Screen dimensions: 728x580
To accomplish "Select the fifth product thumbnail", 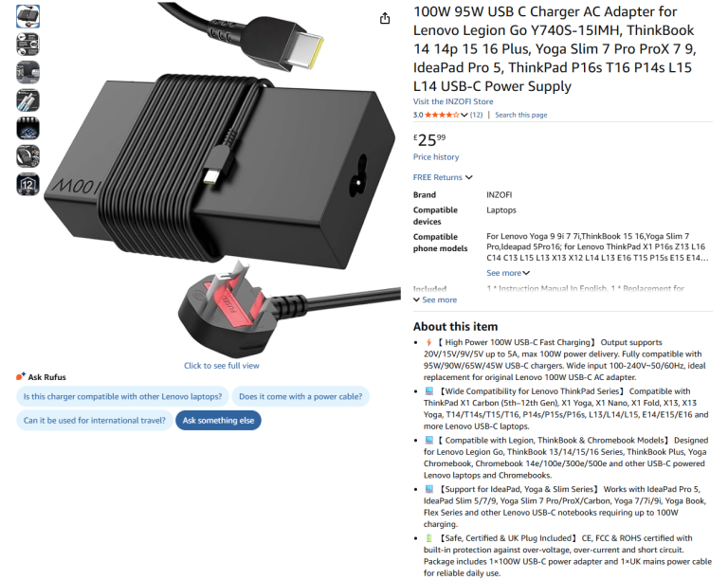I will point(27,128).
